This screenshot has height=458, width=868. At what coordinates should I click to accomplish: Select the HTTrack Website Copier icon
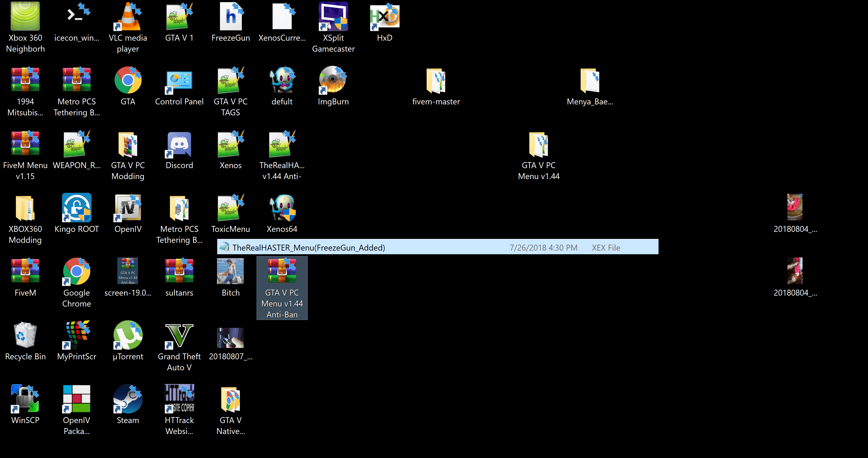pyautogui.click(x=179, y=399)
